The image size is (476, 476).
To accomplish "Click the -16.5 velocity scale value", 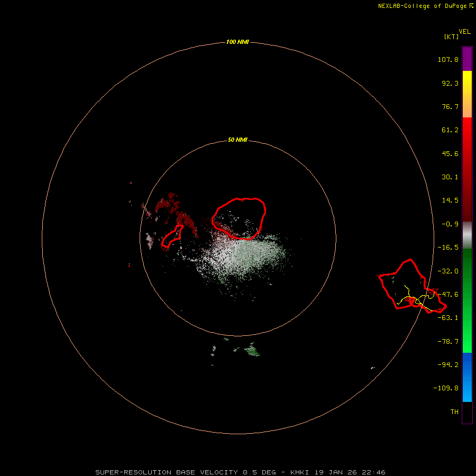I will tap(448, 248).
